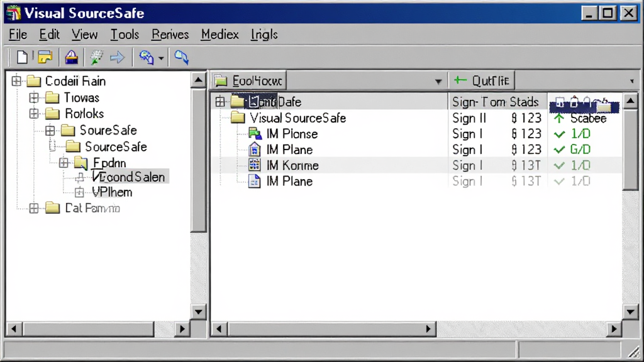
Task: Click the icon of last IM Plane
Action: point(255,182)
